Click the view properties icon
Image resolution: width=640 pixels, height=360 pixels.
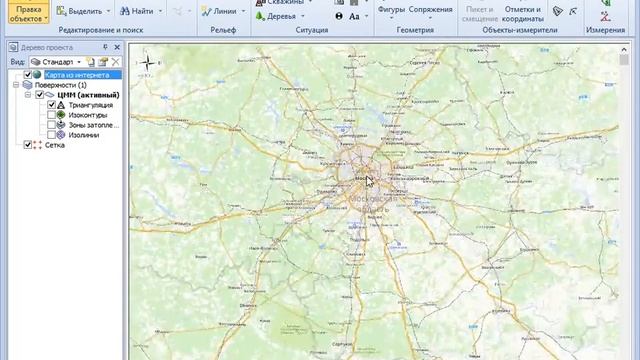[103, 62]
